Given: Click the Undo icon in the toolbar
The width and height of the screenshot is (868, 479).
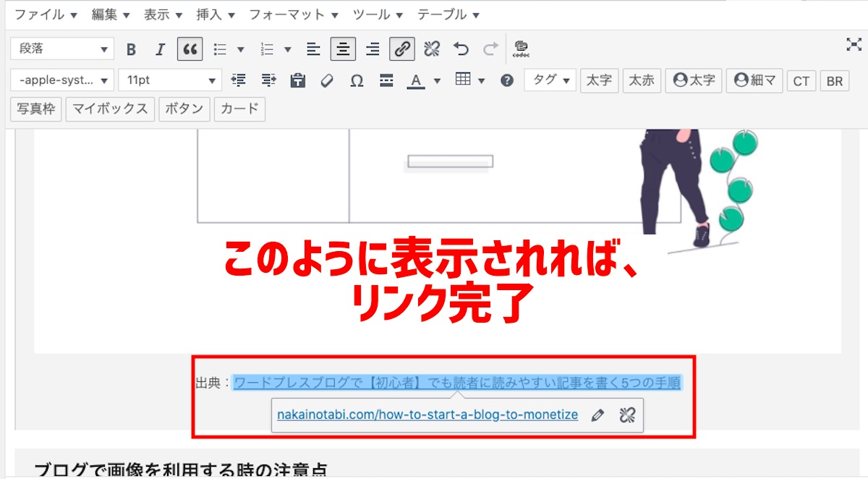Looking at the screenshot, I should 461,48.
